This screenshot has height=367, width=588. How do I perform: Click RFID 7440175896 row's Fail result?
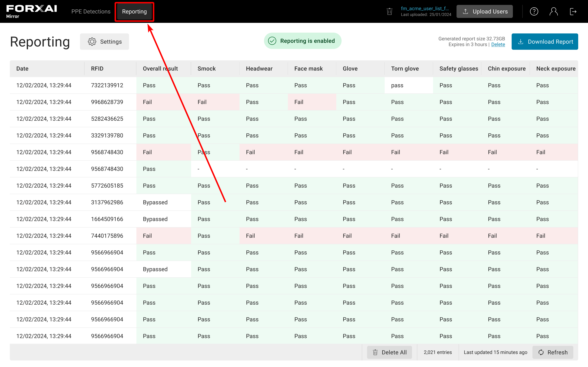147,236
